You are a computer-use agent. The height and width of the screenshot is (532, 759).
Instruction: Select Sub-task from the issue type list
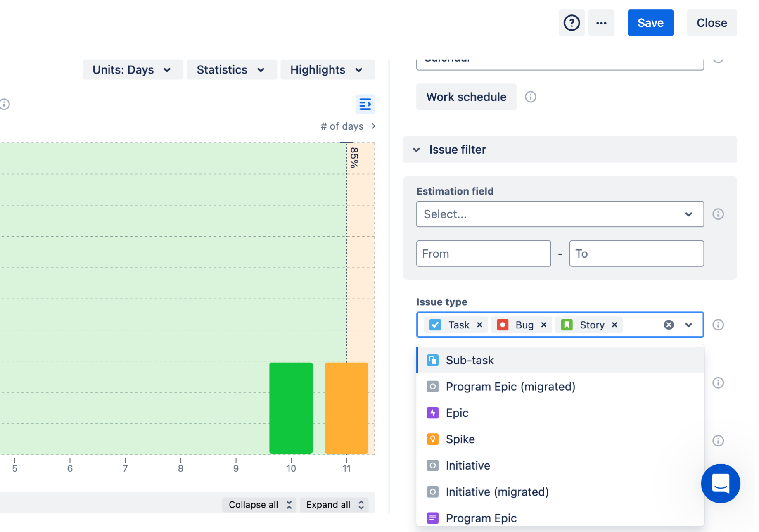tap(470, 360)
